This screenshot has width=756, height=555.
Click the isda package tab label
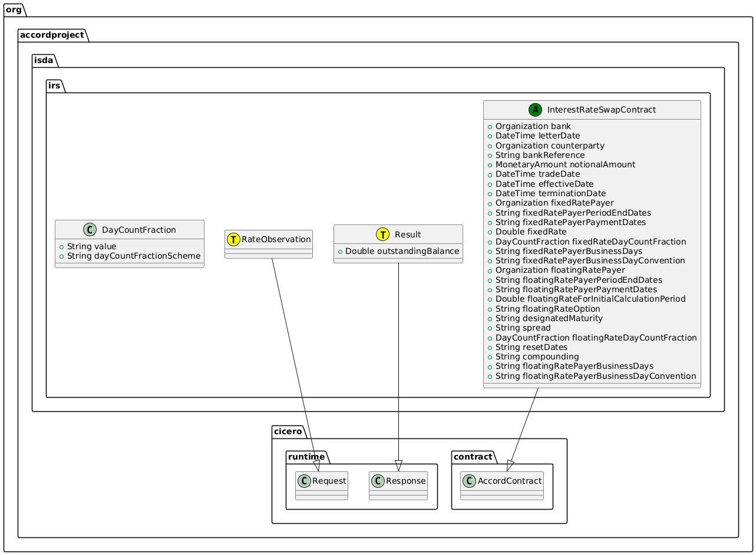[44, 60]
